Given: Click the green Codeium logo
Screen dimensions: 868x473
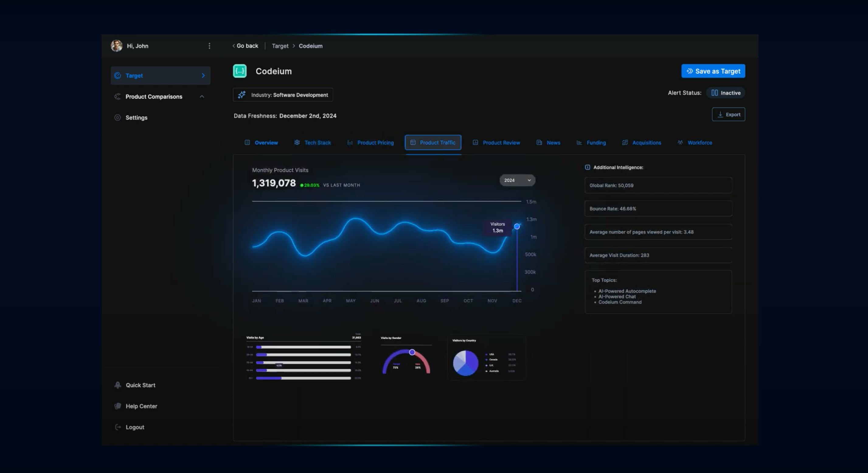Looking at the screenshot, I should tap(240, 71).
